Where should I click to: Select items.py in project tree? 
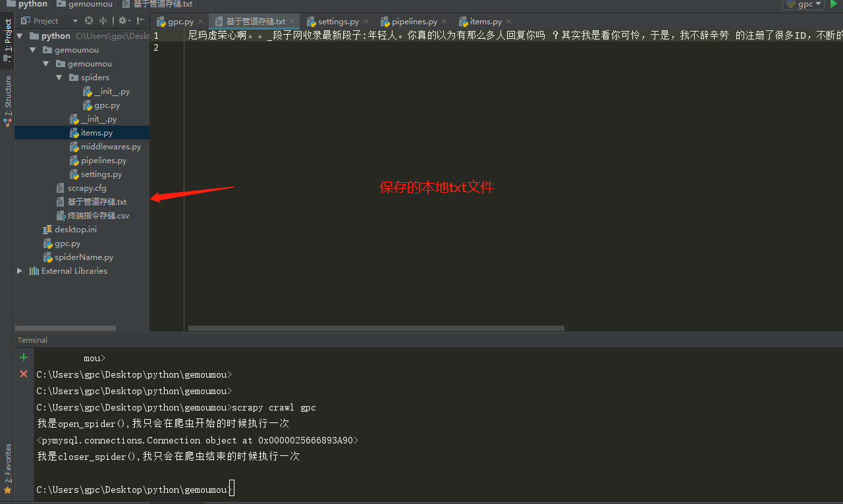[x=92, y=133]
